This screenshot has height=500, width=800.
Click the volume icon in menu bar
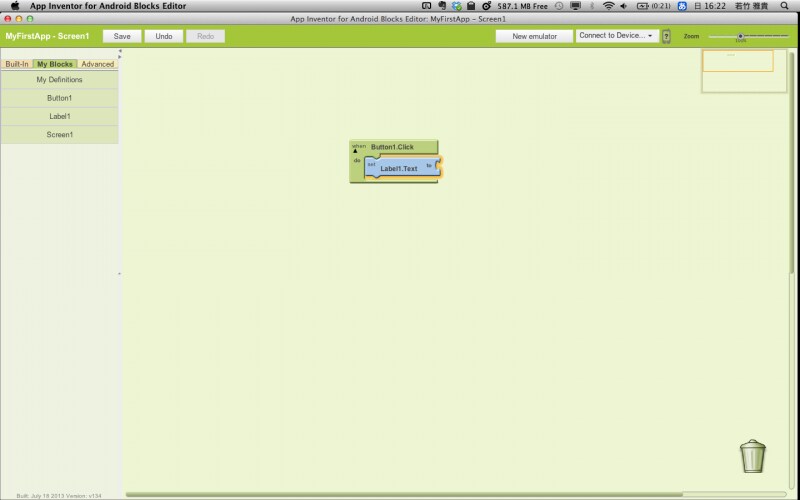(623, 6)
